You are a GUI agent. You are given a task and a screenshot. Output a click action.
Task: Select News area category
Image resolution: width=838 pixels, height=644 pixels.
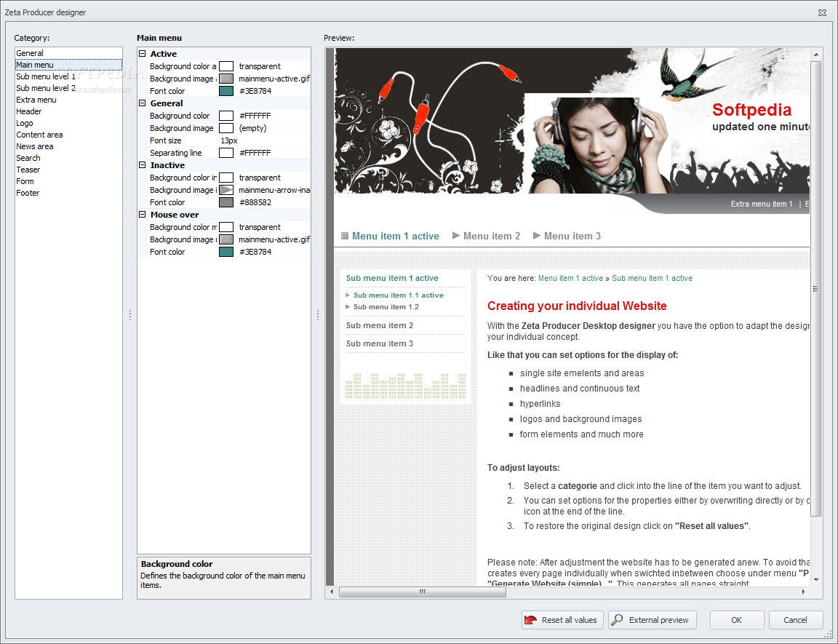pyautogui.click(x=68, y=146)
